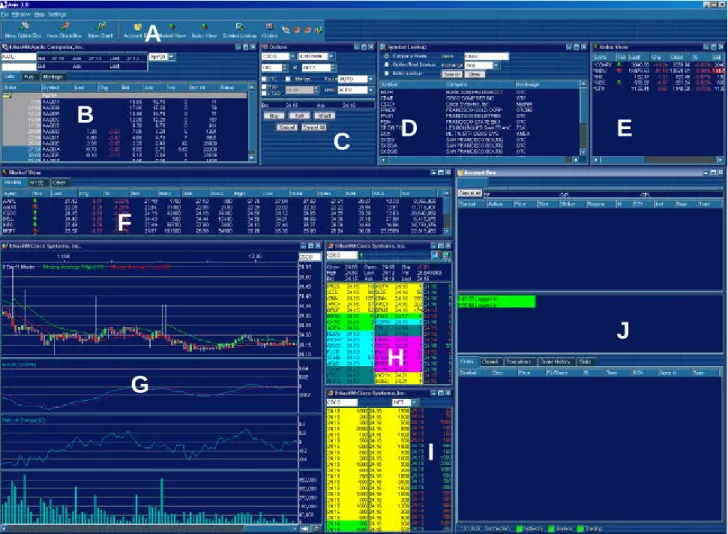Open the Order History tab

coord(555,361)
